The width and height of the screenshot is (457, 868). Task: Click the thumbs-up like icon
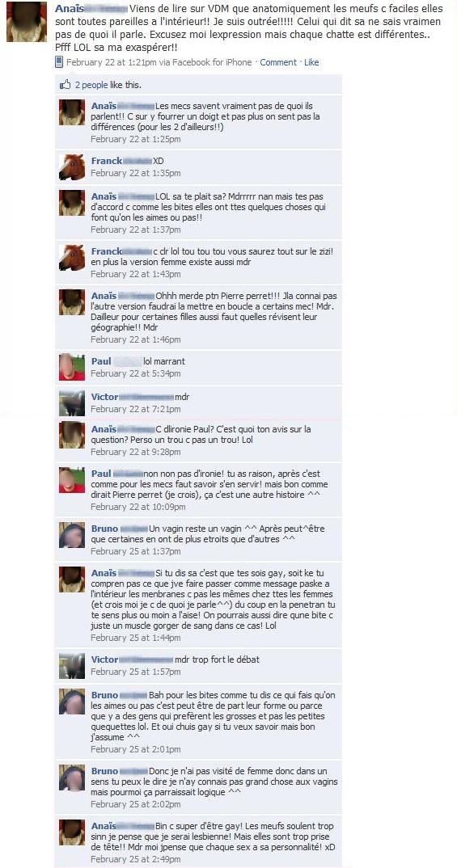coord(66,85)
